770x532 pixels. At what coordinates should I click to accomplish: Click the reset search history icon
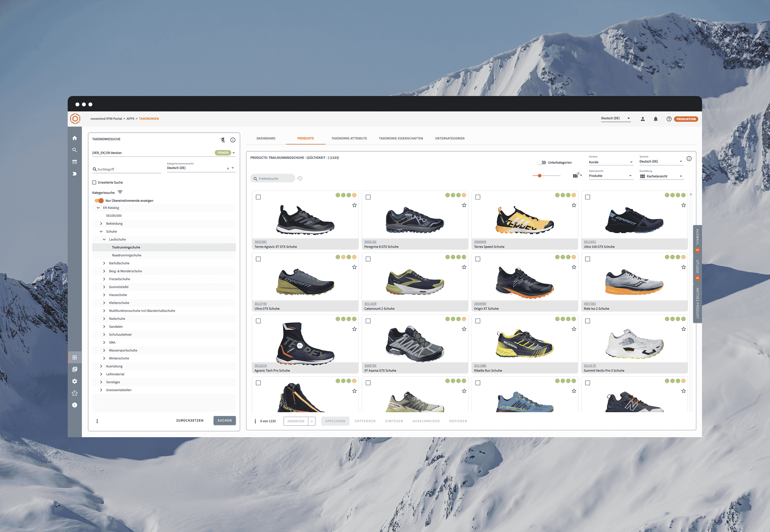pyautogui.click(x=300, y=179)
